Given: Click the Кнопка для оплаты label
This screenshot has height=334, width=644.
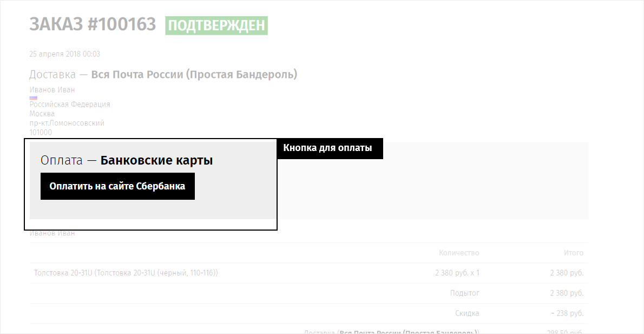Looking at the screenshot, I should (x=327, y=148).
